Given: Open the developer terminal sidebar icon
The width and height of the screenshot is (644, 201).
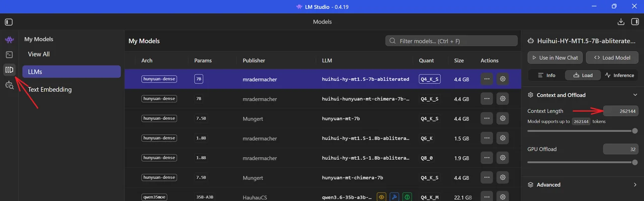Looking at the screenshot, I should pyautogui.click(x=9, y=54).
